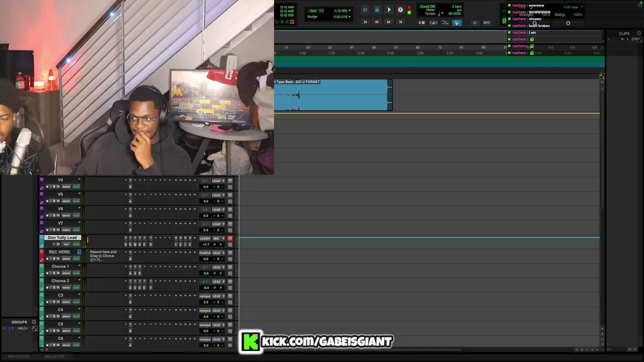This screenshot has height=362, width=644.
Task: Click Chorus 2 volume value -6.0
Action: coord(206,288)
